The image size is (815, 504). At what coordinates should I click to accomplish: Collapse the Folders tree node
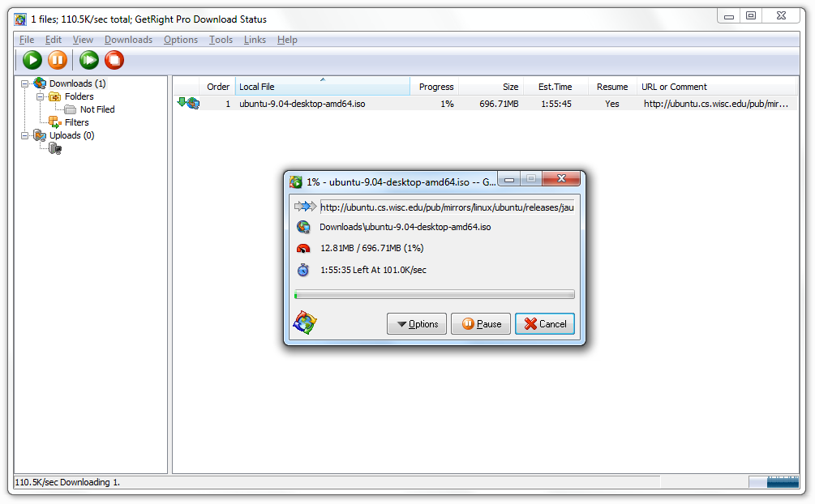pos(40,96)
